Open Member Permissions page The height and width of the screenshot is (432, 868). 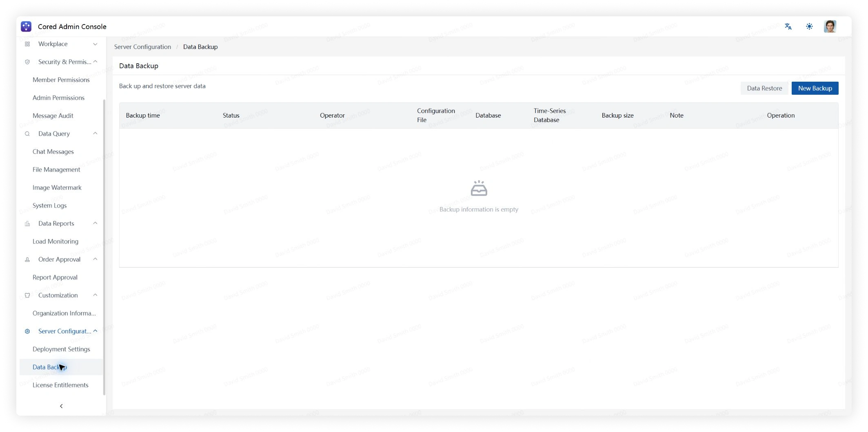61,80
